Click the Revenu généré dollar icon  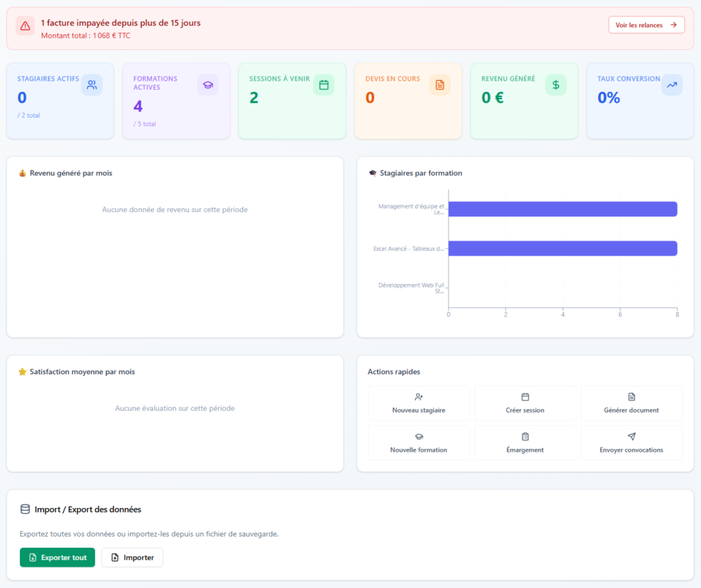coord(556,85)
